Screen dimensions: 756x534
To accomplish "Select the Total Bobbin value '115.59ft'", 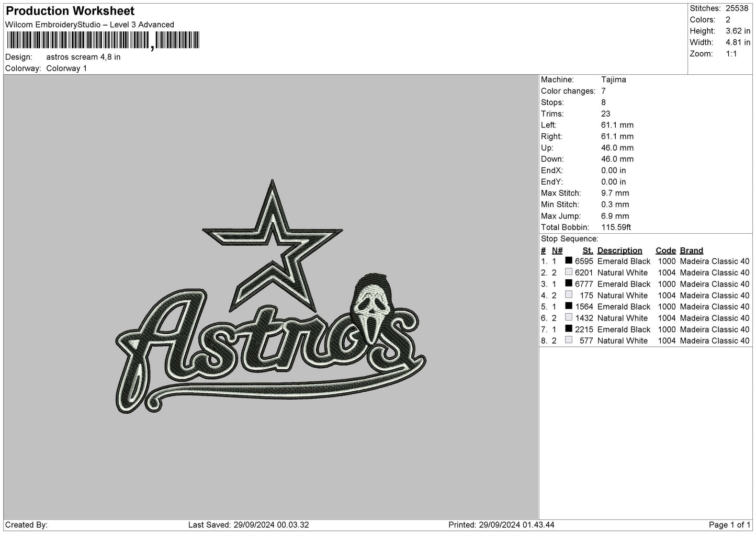I will (x=616, y=228).
